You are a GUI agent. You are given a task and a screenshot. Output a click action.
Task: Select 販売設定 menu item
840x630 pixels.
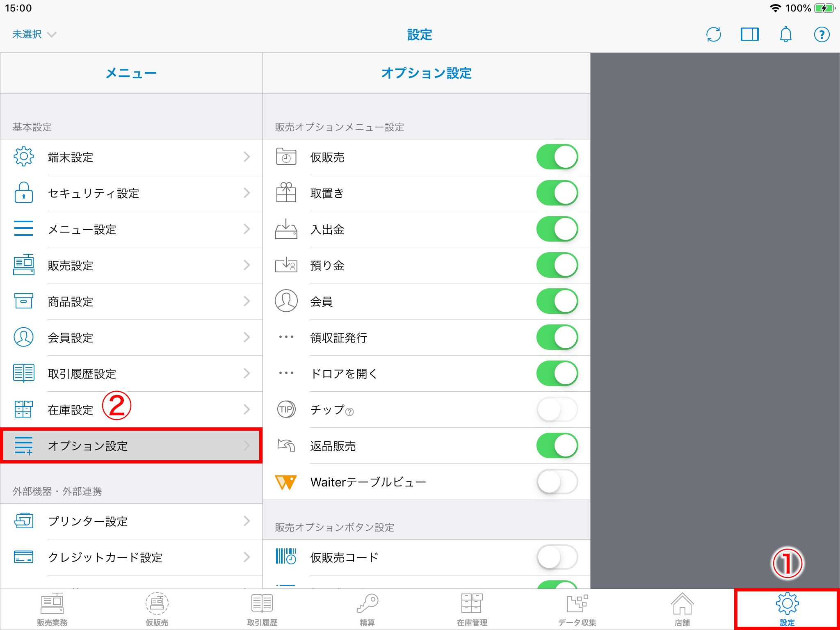click(131, 265)
